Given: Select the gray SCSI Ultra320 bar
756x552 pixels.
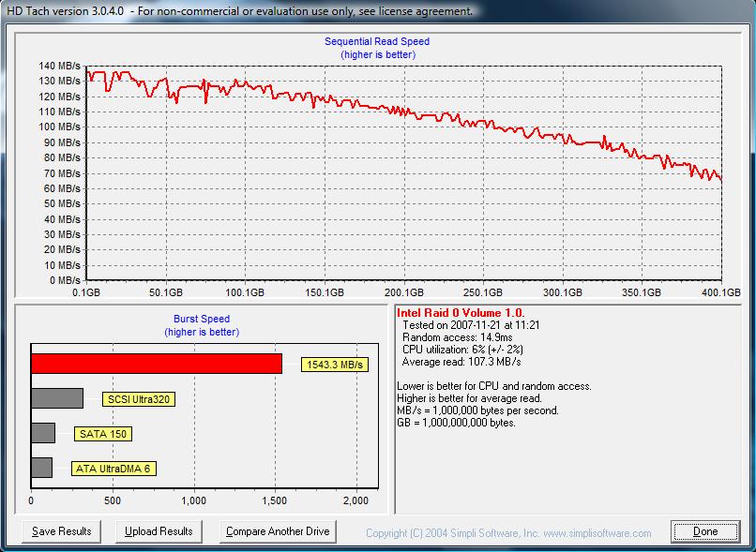Looking at the screenshot, I should tap(56, 398).
